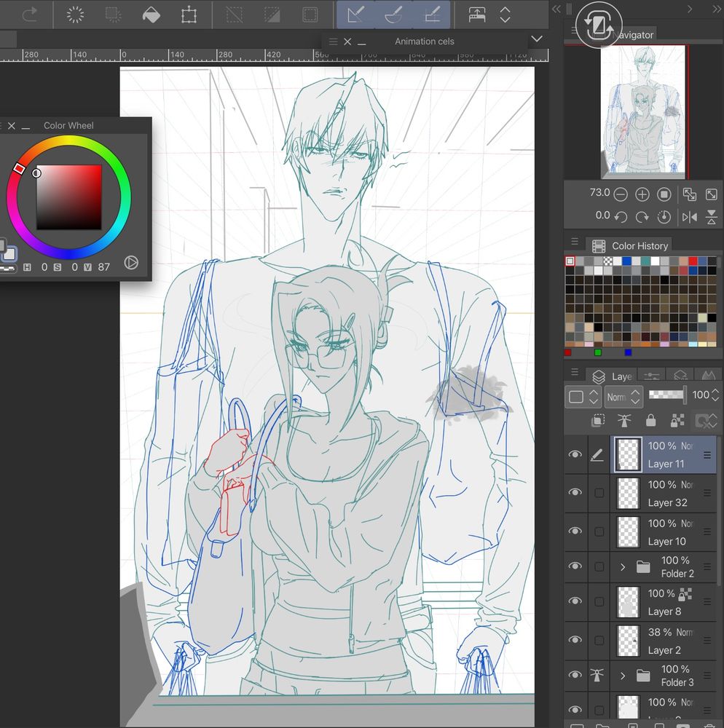Hide Layer 32 with its eye icon

click(x=575, y=492)
